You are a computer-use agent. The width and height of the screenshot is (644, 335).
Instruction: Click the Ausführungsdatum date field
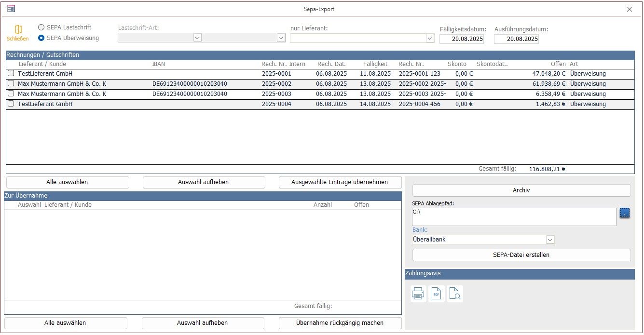pos(516,39)
